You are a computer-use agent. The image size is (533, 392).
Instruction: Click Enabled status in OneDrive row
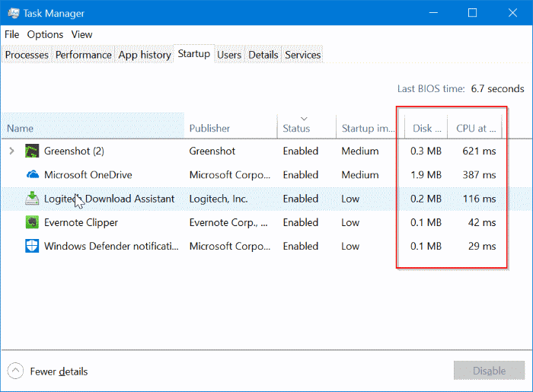click(301, 174)
